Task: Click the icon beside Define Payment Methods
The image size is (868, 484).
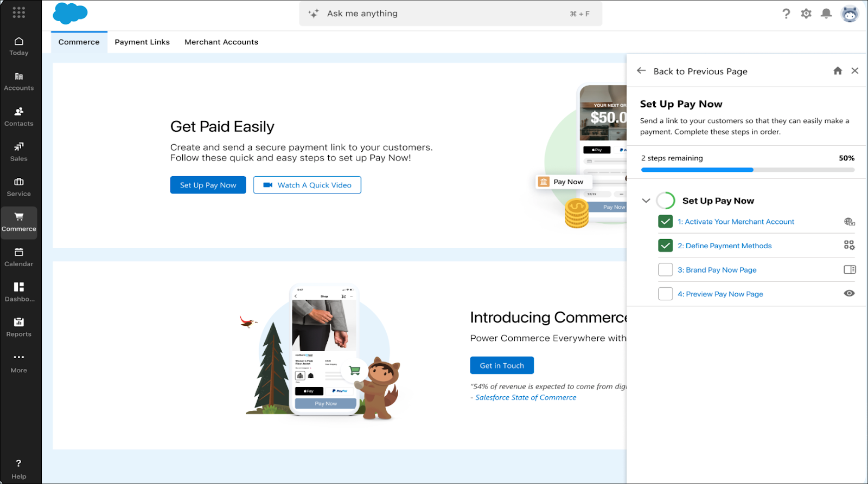Action: [x=850, y=246]
